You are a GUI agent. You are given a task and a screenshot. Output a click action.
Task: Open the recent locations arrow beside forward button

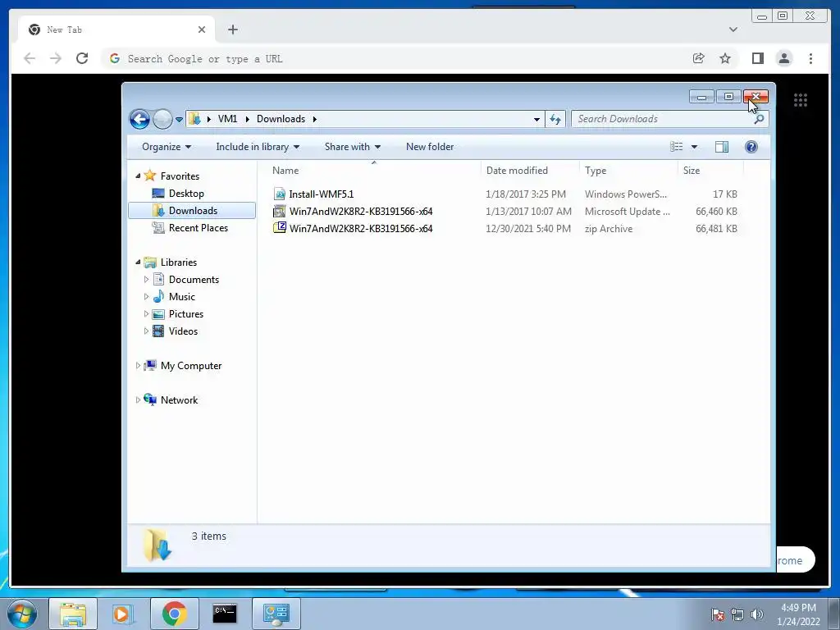(179, 120)
